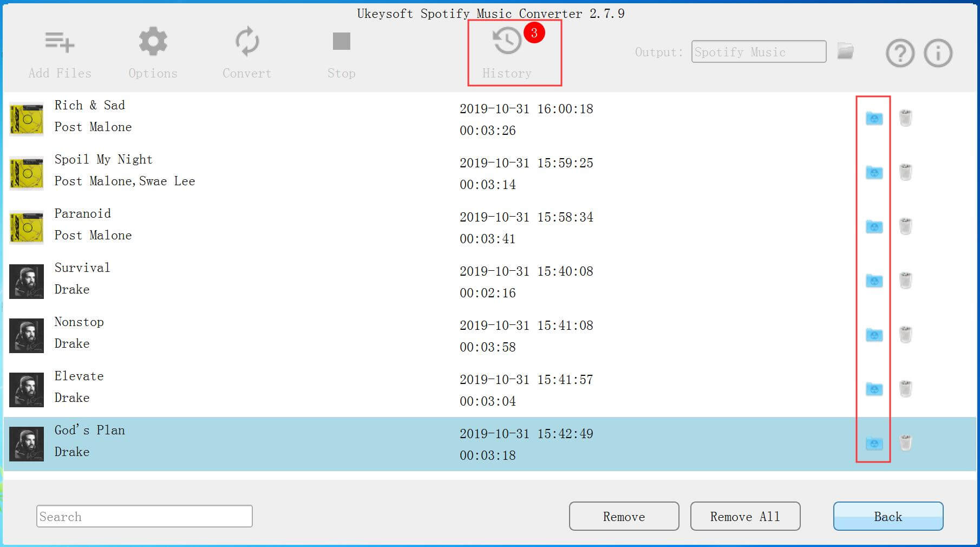The image size is (980, 547).
Task: Open the Info about icon
Action: [938, 53]
